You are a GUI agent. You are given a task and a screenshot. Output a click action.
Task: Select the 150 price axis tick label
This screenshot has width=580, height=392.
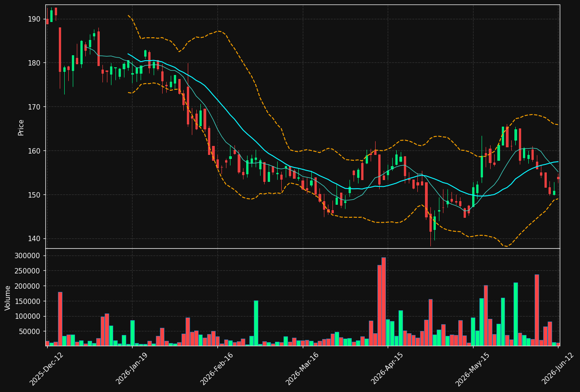click(34, 195)
